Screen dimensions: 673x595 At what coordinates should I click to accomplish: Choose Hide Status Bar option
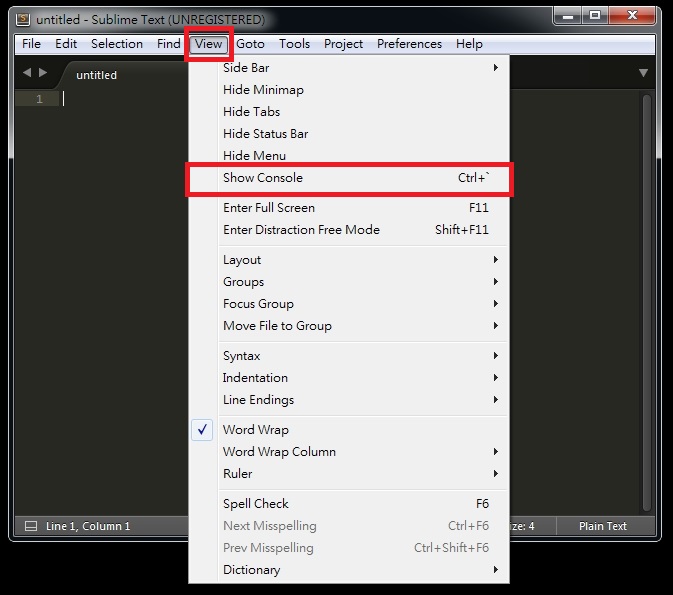pyautogui.click(x=265, y=134)
